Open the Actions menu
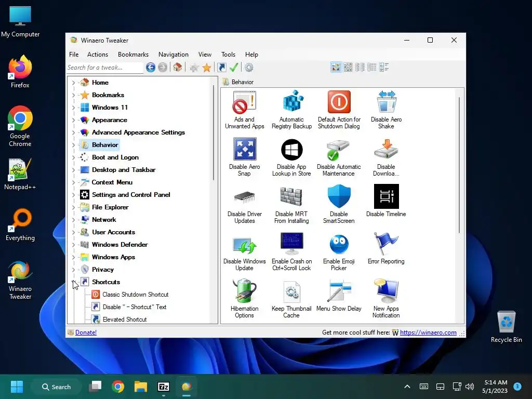Screen dimensions: 532x399 pyautogui.click(x=97, y=54)
